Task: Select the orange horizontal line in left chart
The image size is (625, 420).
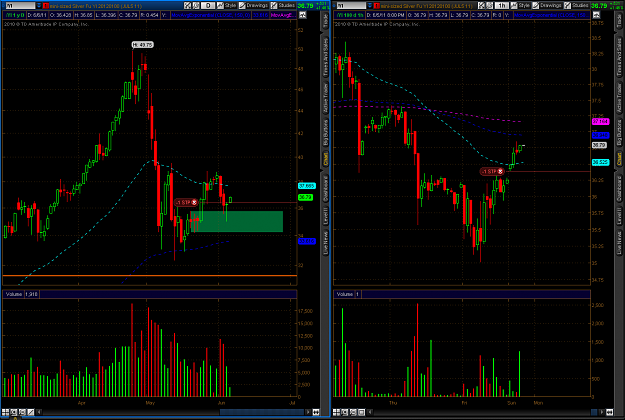Action: (x=150, y=275)
